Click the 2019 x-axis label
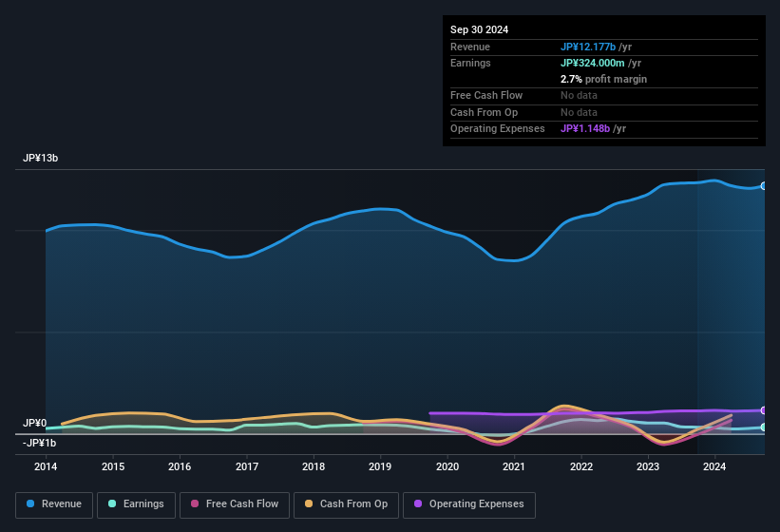Screen dimensions: 780x532 pyautogui.click(x=380, y=466)
